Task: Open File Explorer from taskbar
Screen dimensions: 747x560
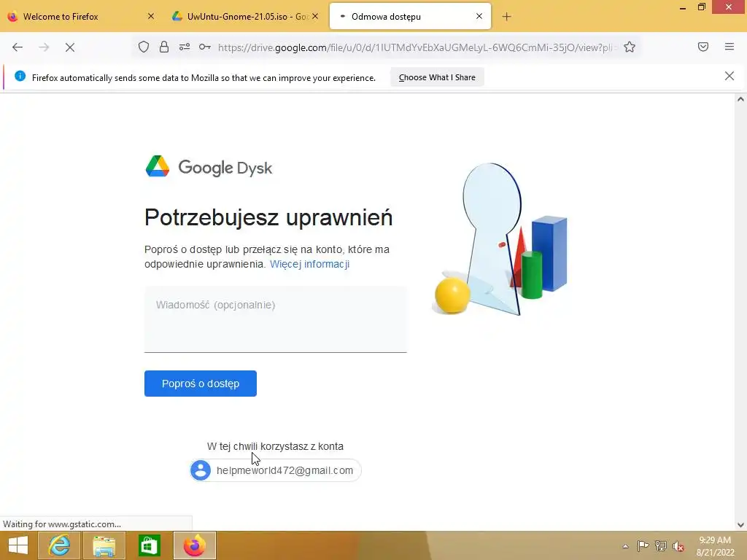Action: point(104,545)
